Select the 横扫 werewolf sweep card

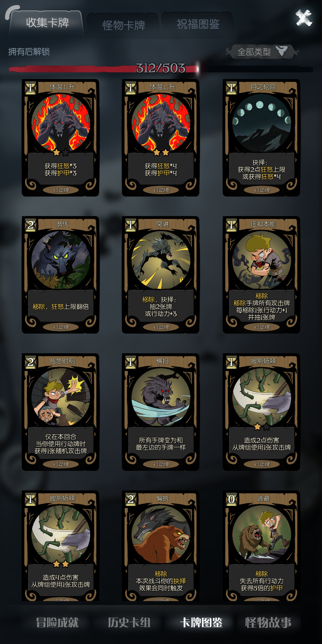161,412
